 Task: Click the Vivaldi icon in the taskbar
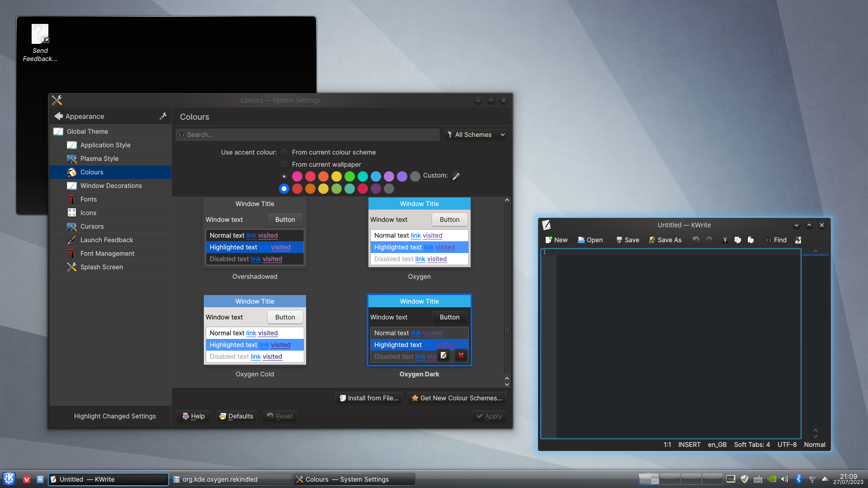pyautogui.click(x=27, y=479)
